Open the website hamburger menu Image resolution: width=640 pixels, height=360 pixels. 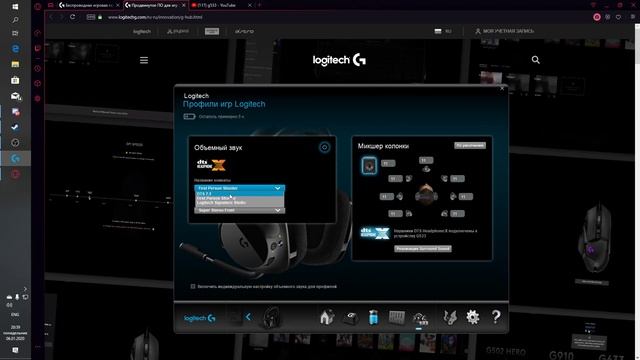144,60
